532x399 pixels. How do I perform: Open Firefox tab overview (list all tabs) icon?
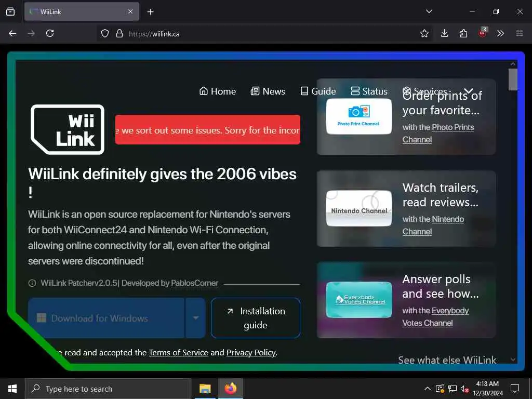click(10, 11)
